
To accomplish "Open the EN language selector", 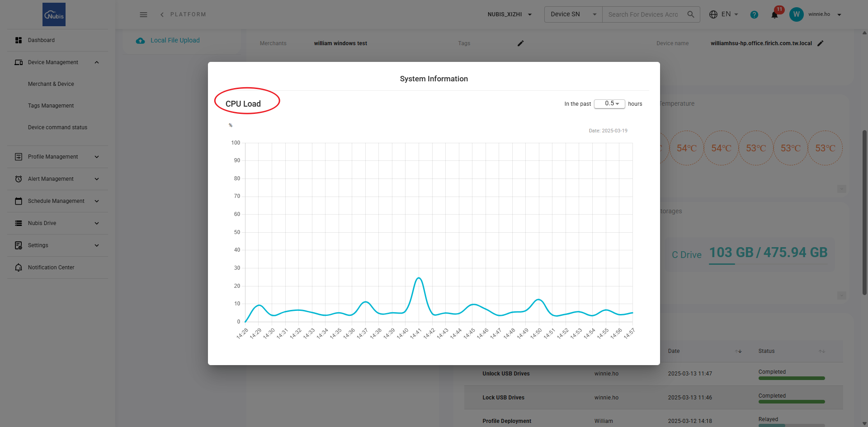I will point(723,14).
